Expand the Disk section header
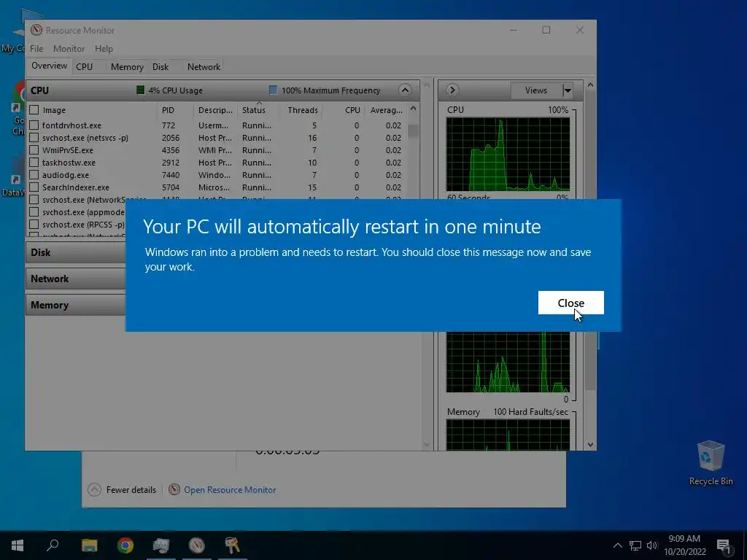The image size is (747, 560). (76, 252)
